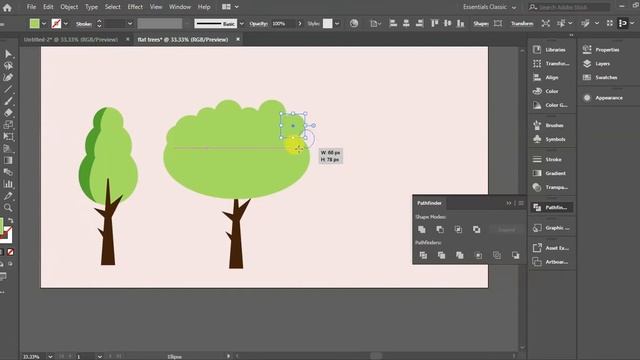640x360 pixels.
Task: Click the stroke swatch in control bar
Action: coord(56,24)
